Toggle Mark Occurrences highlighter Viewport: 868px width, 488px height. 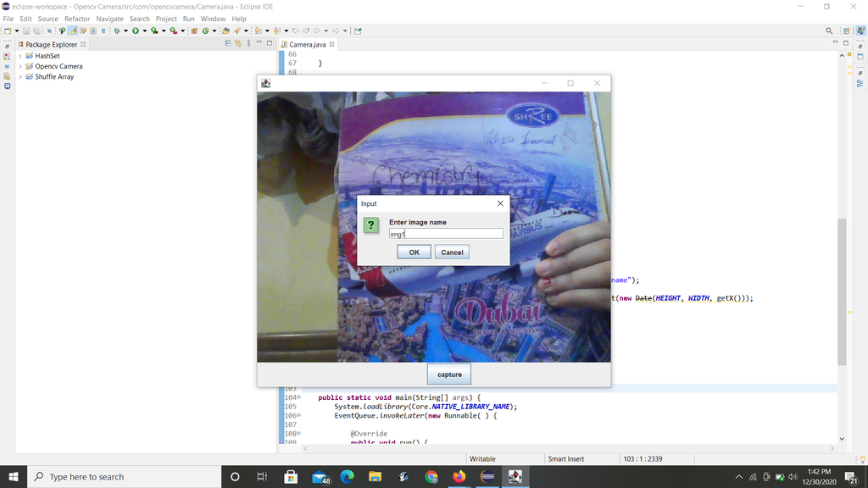pyautogui.click(x=73, y=31)
